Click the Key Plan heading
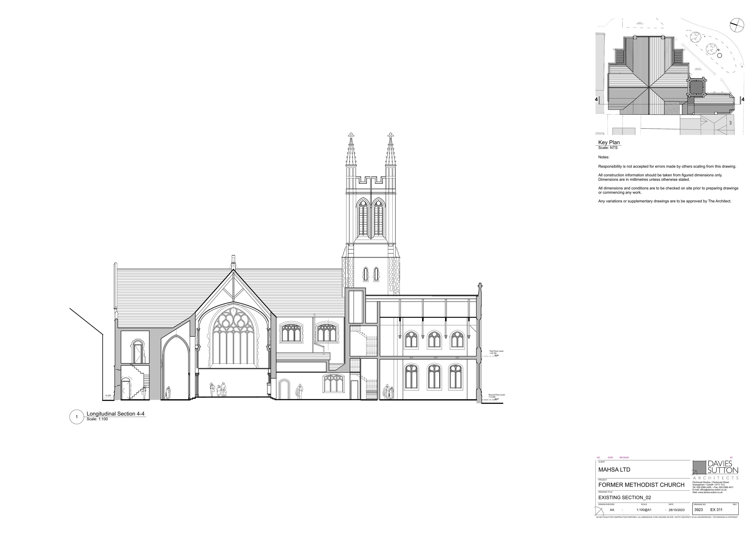 tap(609, 142)
